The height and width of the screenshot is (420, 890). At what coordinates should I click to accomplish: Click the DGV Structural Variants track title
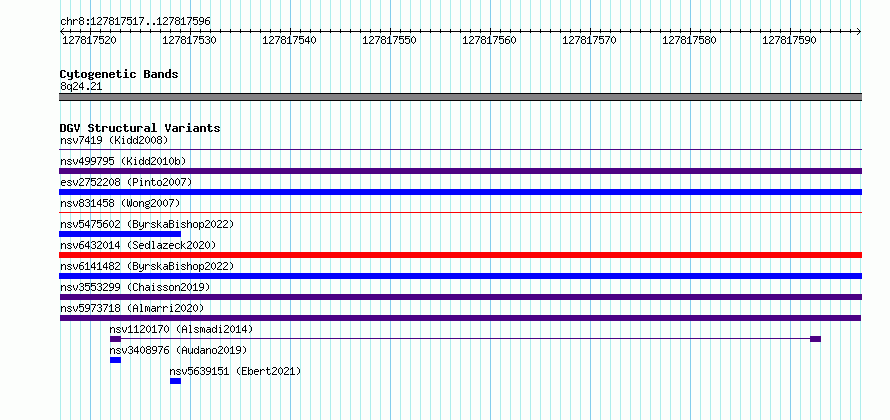(140, 128)
